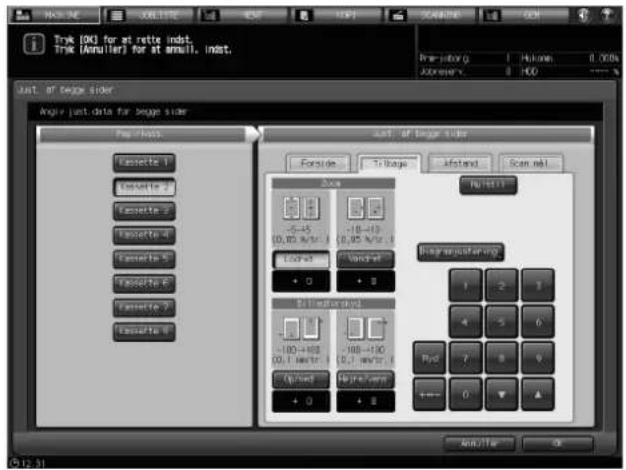Click the keypad down arrow
The width and height of the screenshot is (626, 470).
point(502,395)
